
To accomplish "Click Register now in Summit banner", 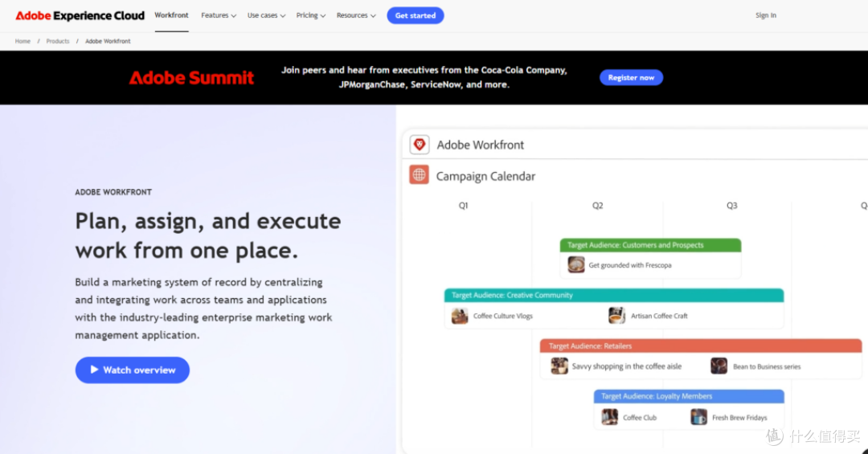I will coord(631,77).
